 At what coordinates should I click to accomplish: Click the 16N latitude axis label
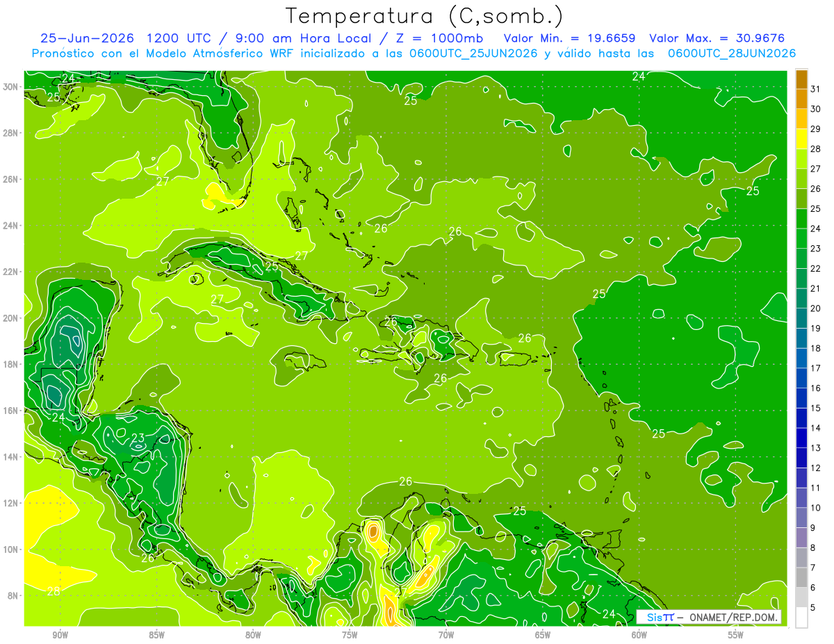pyautogui.click(x=12, y=410)
